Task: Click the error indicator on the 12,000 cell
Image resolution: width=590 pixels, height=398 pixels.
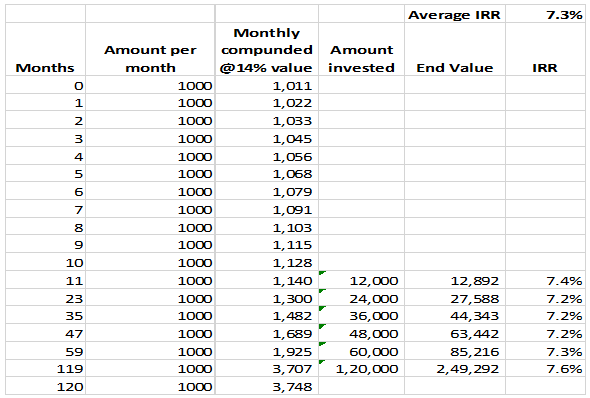Action: (322, 273)
